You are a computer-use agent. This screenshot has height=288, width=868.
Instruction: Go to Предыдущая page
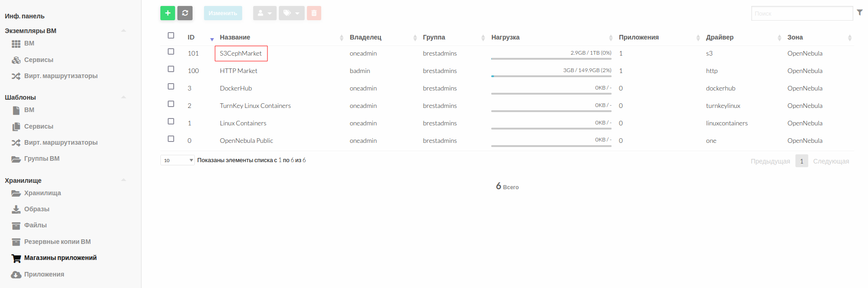(771, 161)
